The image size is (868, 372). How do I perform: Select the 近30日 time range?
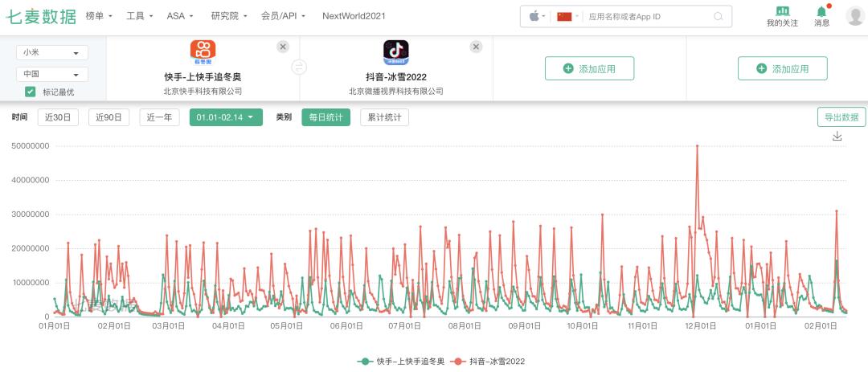click(x=58, y=117)
